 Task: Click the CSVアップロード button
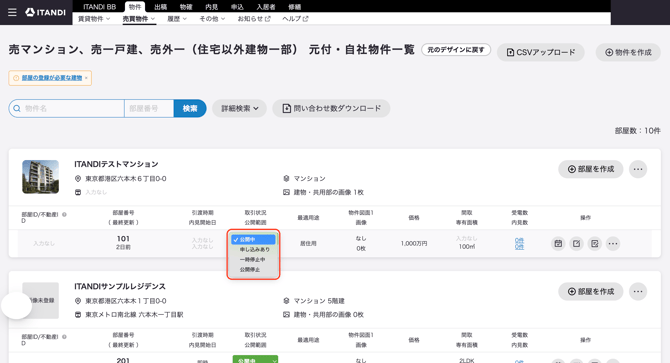click(x=541, y=53)
